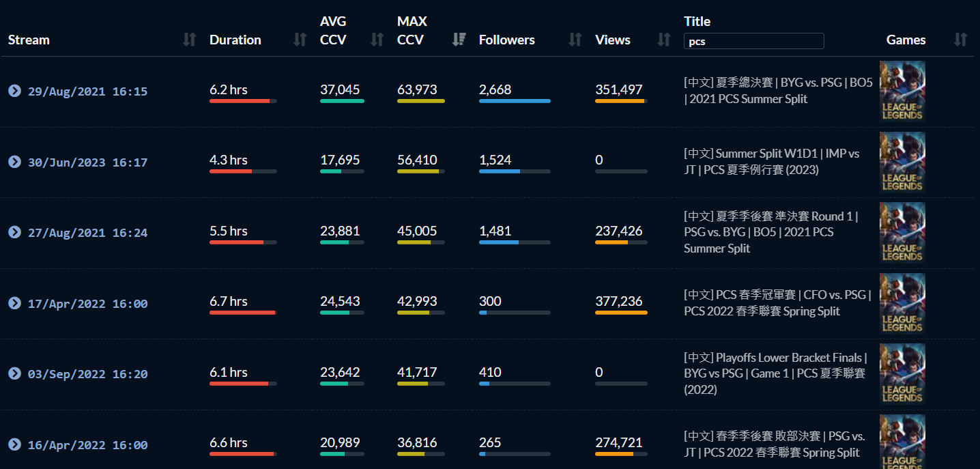Click the 56,410 max CCV value

417,160
